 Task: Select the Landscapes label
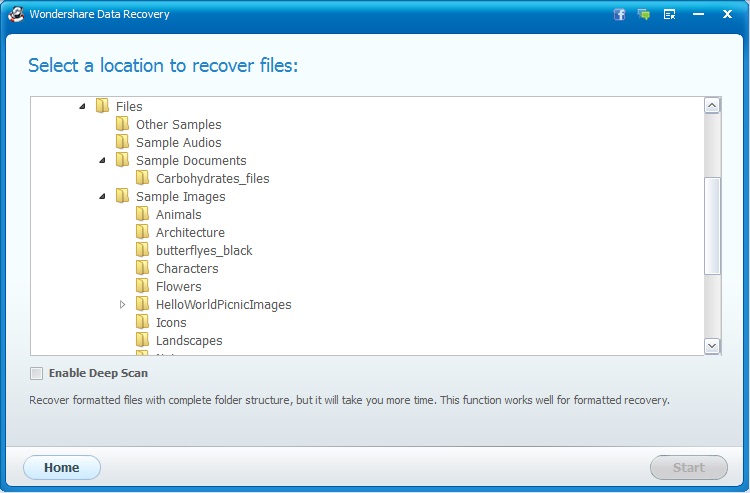[x=189, y=340]
